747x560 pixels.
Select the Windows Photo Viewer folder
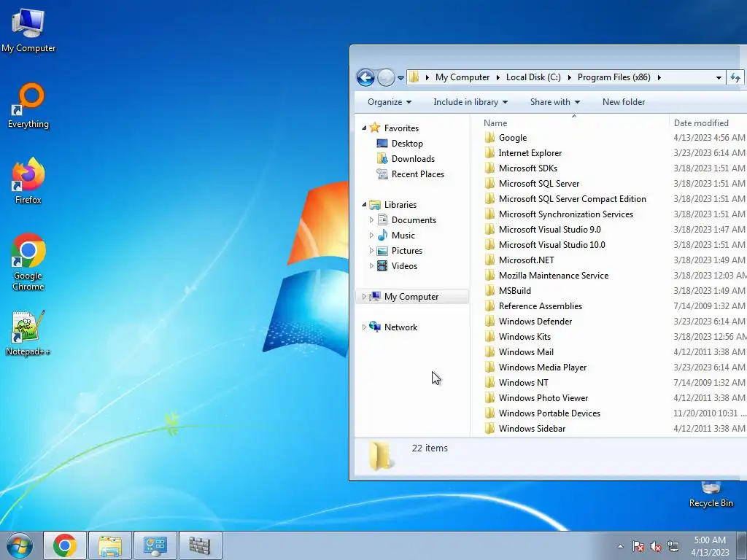[x=543, y=397]
